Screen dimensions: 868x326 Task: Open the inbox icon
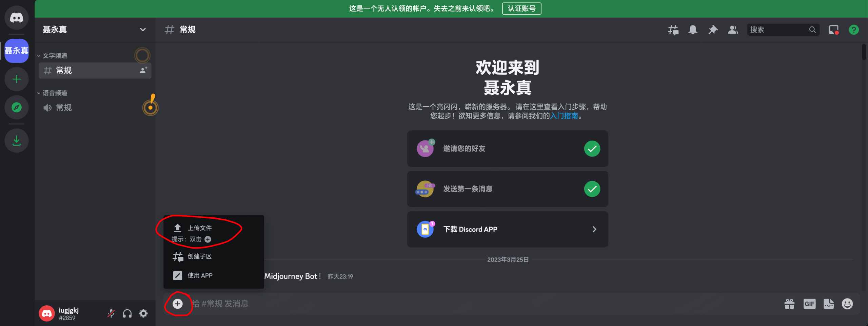pyautogui.click(x=834, y=30)
